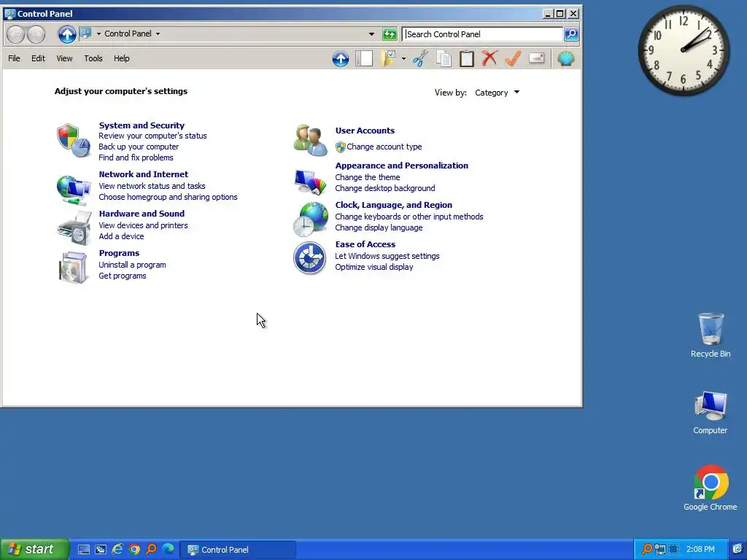Click the Copy pages icon
747x560 pixels.
[x=444, y=58]
